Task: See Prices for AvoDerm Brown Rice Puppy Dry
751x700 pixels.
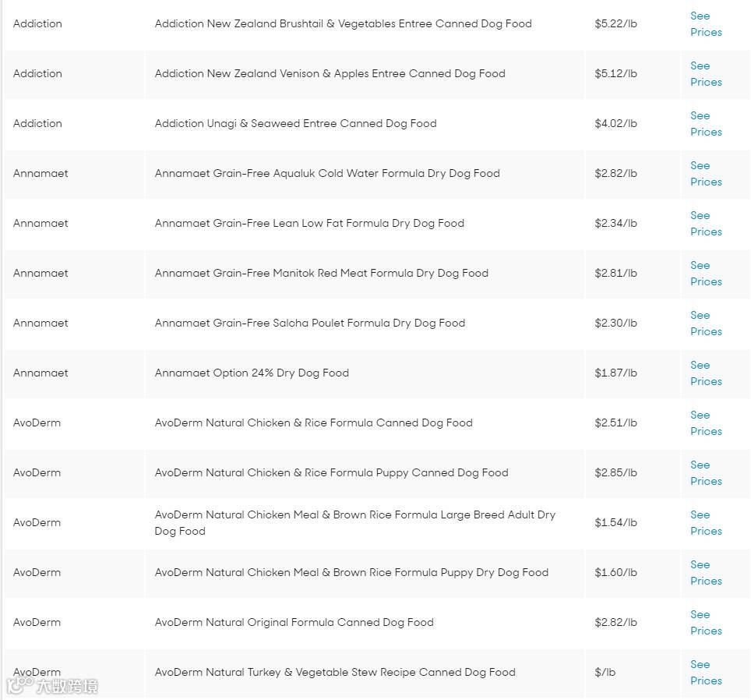Action: [x=706, y=572]
